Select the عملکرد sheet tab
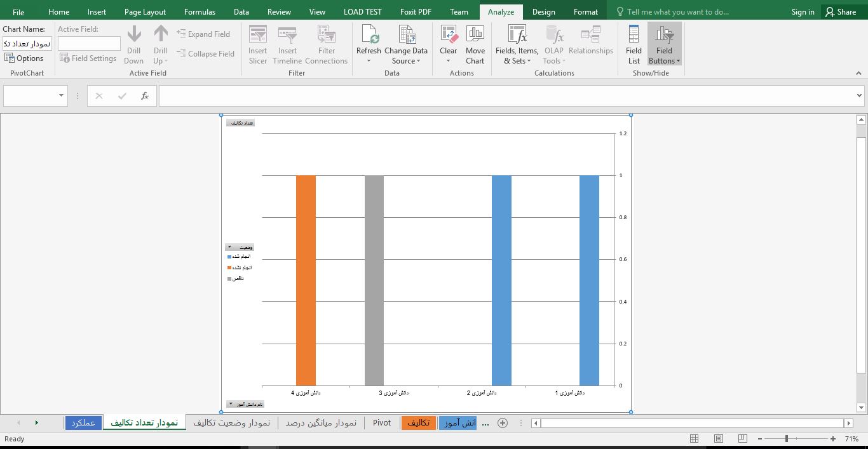The height and width of the screenshot is (449, 868). coord(83,422)
